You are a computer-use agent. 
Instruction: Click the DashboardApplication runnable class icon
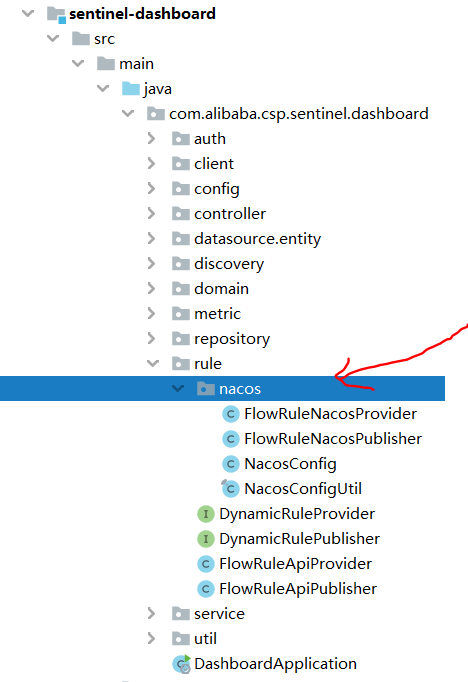coord(181,664)
